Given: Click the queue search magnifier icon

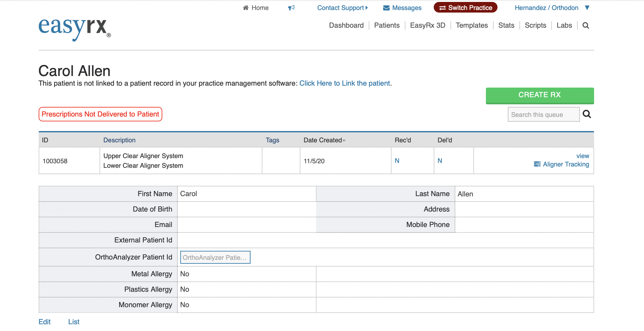Looking at the screenshot, I should coord(587,114).
